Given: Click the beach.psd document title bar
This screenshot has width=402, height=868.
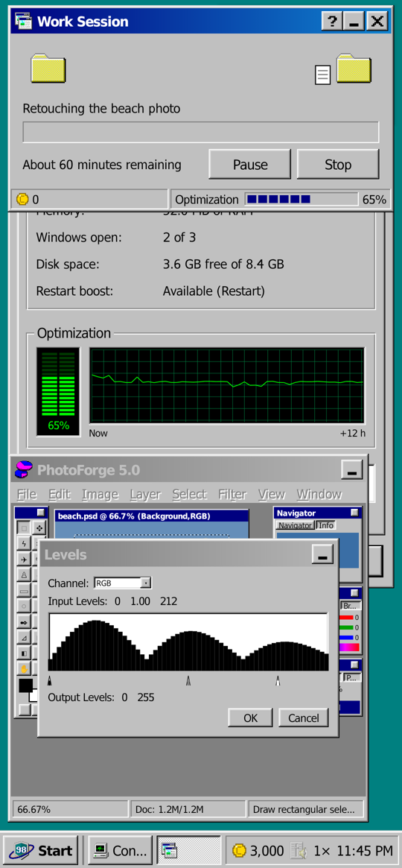Looking at the screenshot, I should coord(152,516).
